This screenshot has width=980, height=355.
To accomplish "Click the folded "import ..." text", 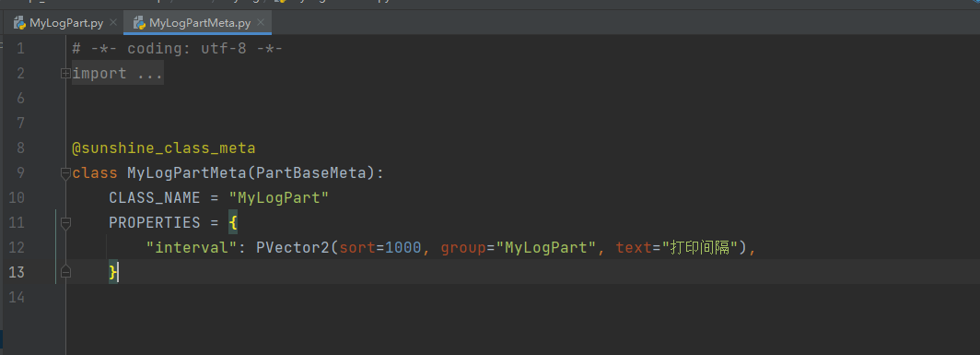I will 118,73.
